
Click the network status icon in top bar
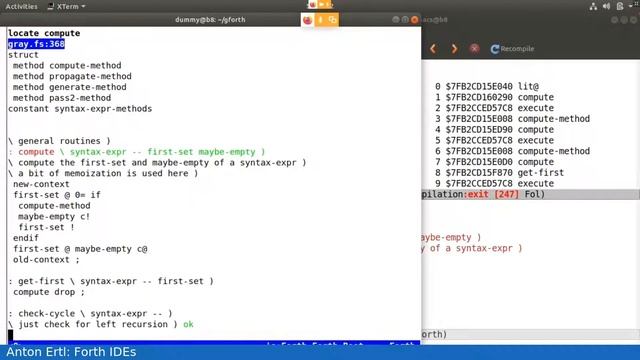point(593,6)
